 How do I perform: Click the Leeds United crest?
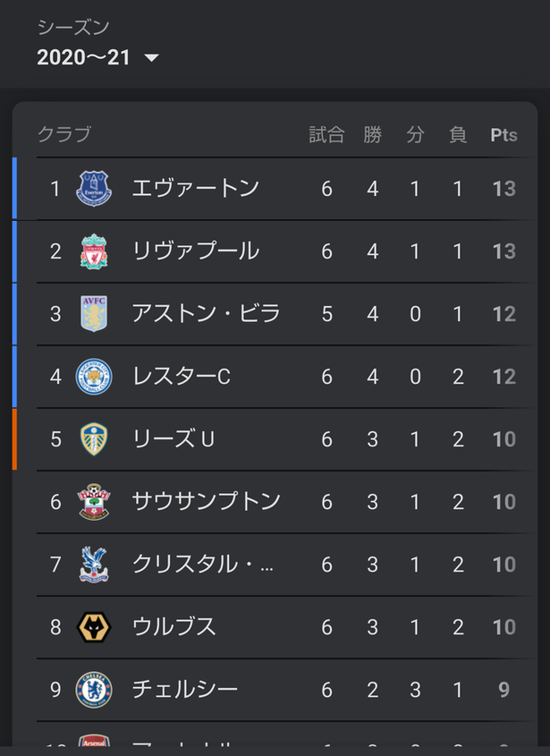[x=94, y=439]
